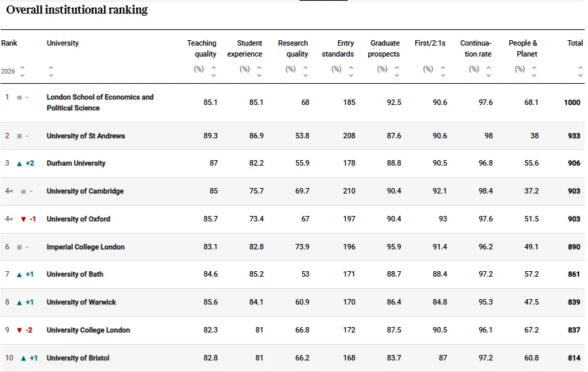Image resolution: width=588 pixels, height=372 pixels.
Task: Sort by Graduate prospects arrows icon
Action: point(397,71)
